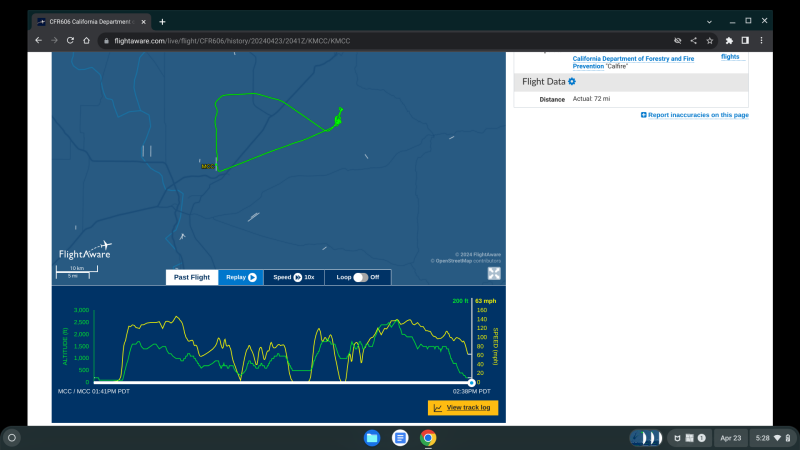
Task: Bookmark this page with the star icon
Action: pos(709,40)
